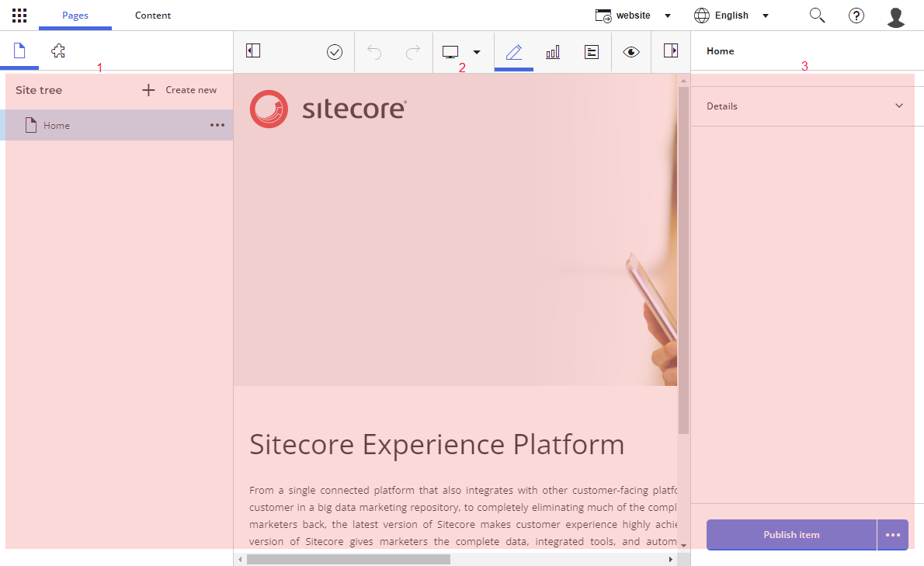Screen dimensions: 924x566
Task: Click the search magnifier icon
Action: coord(817,16)
